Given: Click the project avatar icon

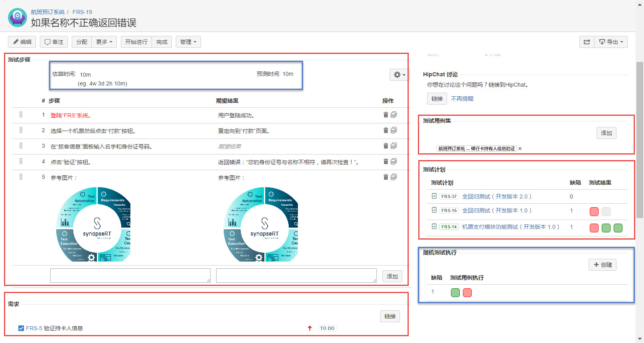Looking at the screenshot, I should coord(18,18).
